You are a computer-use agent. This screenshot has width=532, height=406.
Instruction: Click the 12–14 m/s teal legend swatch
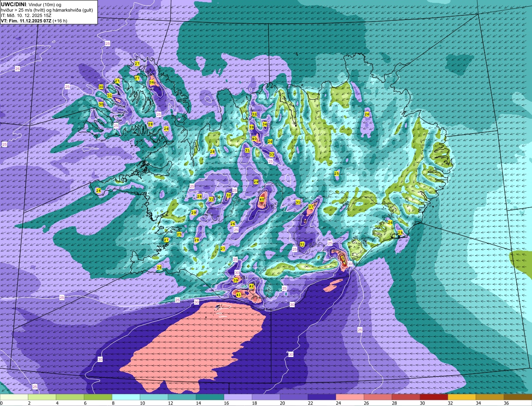[x=182, y=397]
